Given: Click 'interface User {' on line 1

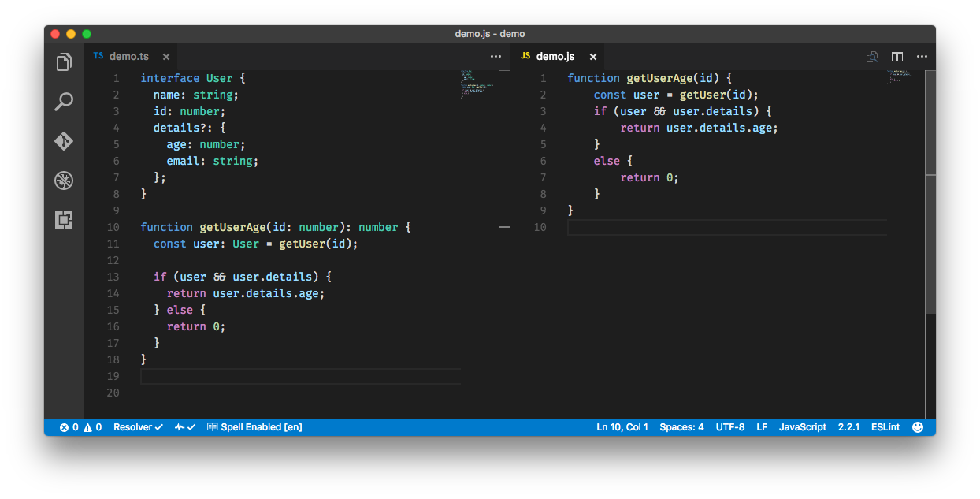Looking at the screenshot, I should click(193, 78).
